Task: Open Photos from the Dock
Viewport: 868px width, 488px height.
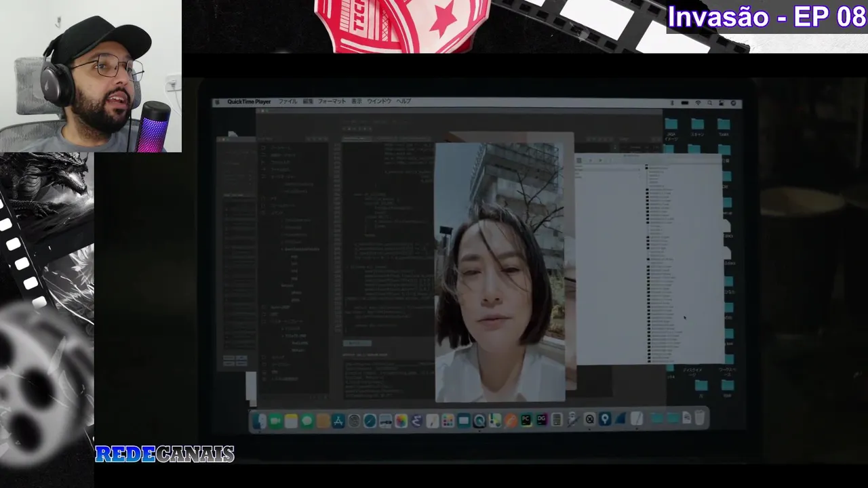Action: 401,420
